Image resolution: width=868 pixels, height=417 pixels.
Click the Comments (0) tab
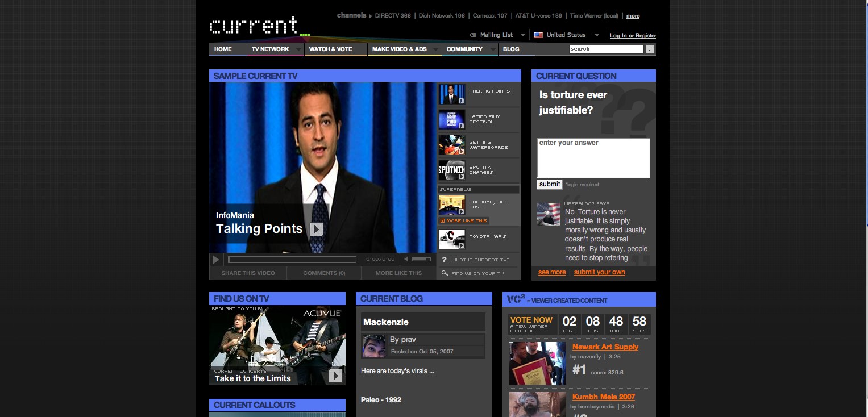coord(324,273)
